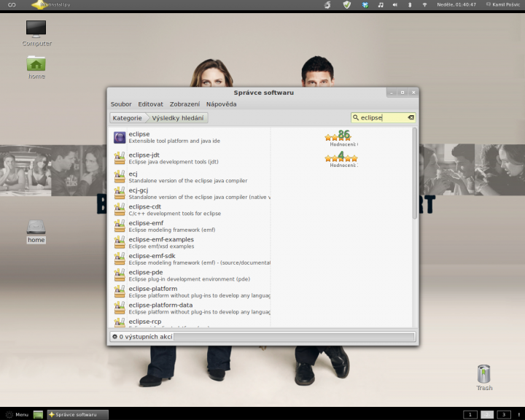
Task: Open the wireless network tray icon
Action: 424,4
